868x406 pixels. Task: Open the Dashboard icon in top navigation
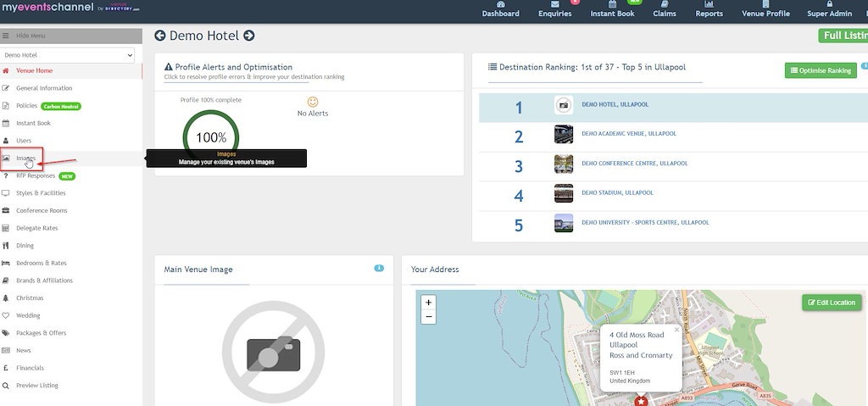point(500,4)
